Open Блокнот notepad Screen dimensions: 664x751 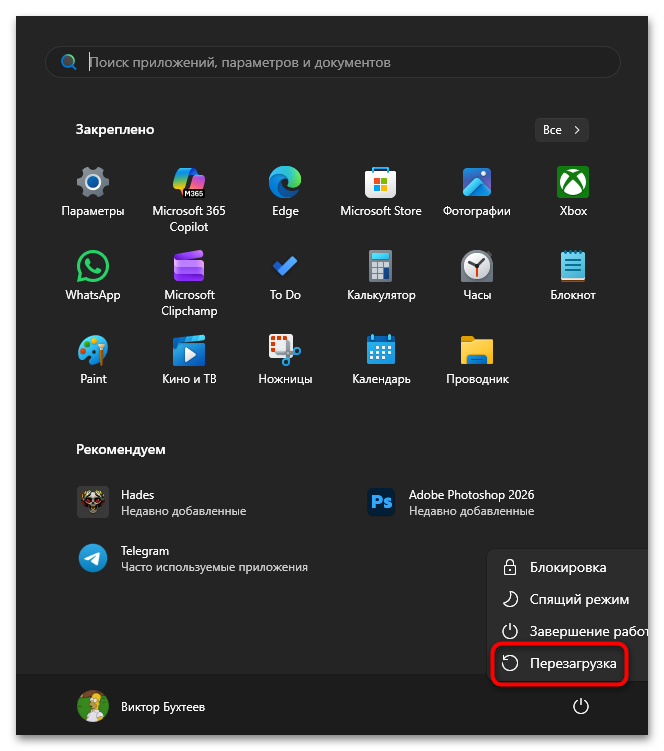click(x=573, y=275)
